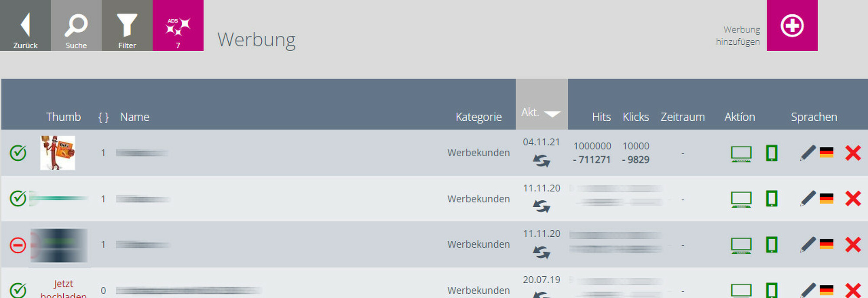Click the Jetzt hochladen upload link
Viewport: 868px width, 298px height.
[x=63, y=288]
